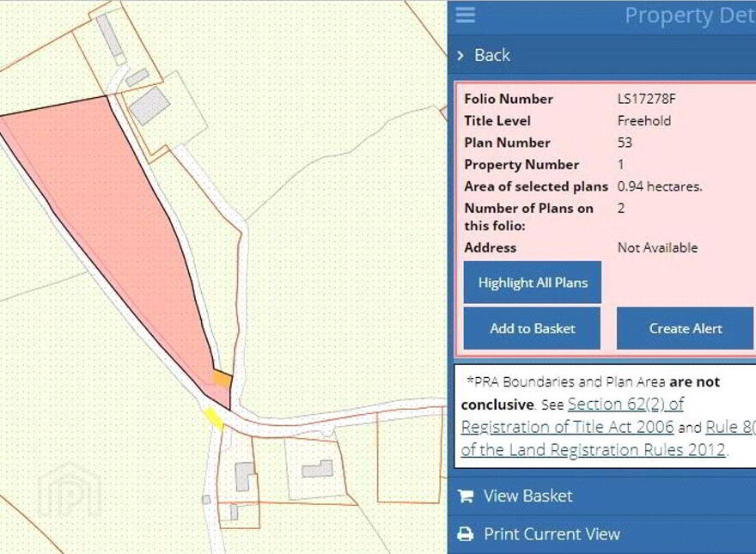Select the 0.94 hectares area value
Image resolution: width=756 pixels, height=554 pixels.
[660, 186]
